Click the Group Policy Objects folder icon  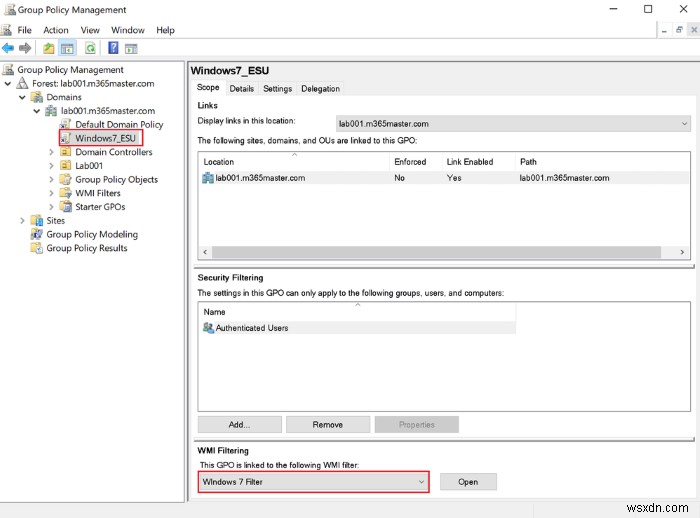click(65, 179)
